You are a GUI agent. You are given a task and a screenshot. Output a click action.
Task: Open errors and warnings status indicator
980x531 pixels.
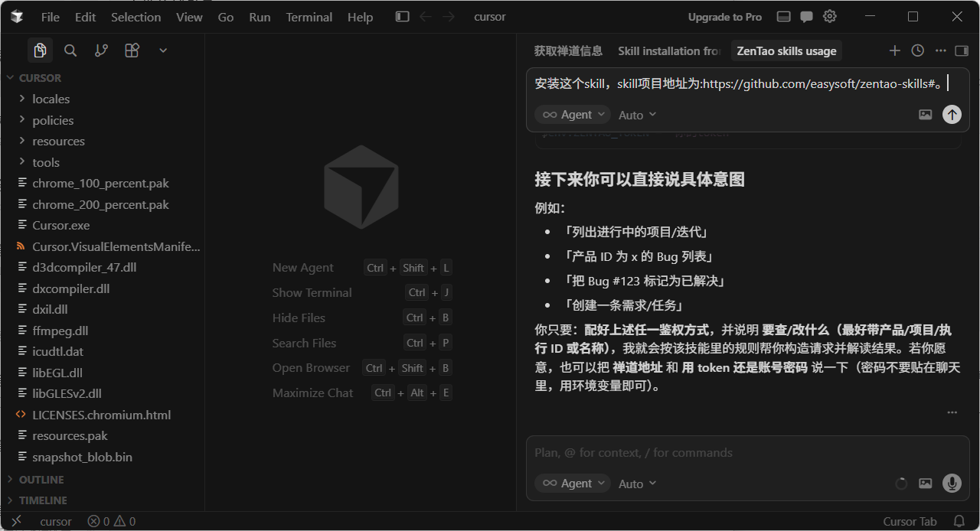coord(112,522)
